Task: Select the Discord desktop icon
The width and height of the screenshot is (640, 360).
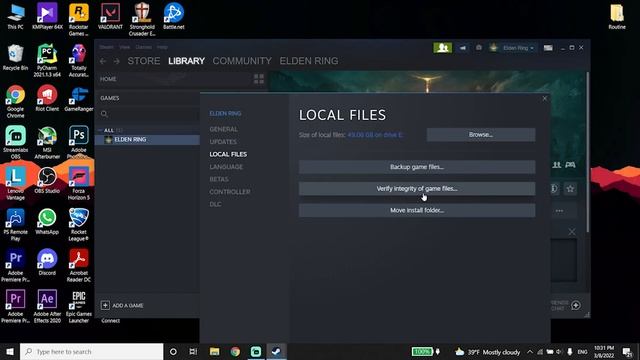Action: click(47, 262)
